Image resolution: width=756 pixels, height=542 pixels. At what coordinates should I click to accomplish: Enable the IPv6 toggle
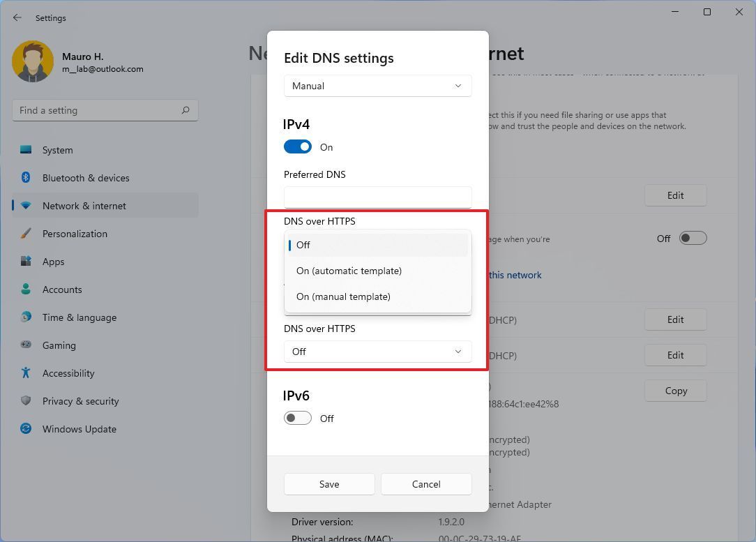(x=297, y=418)
